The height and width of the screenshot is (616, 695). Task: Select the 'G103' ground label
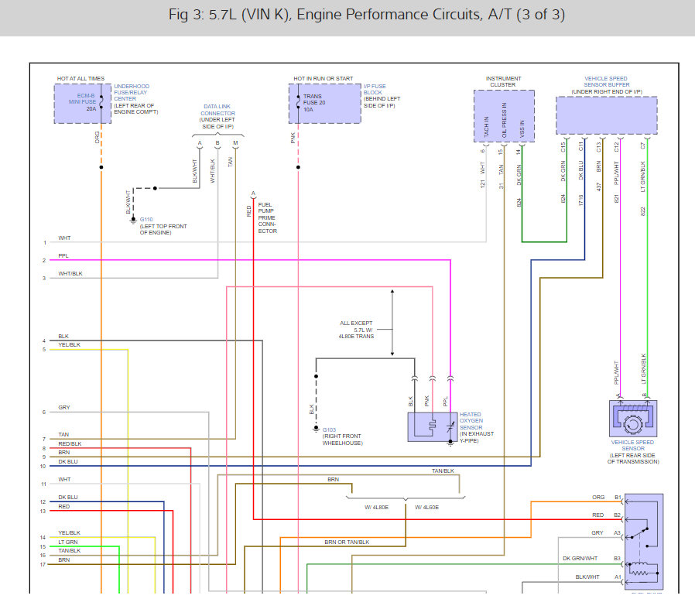[x=330, y=429]
